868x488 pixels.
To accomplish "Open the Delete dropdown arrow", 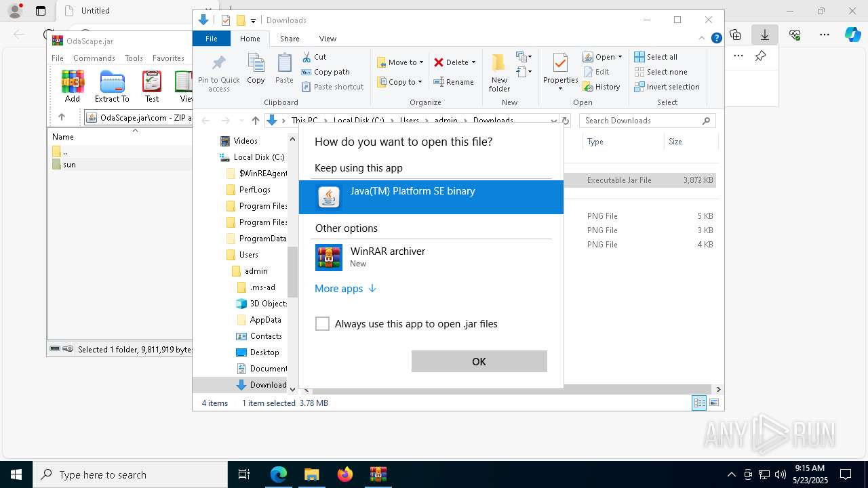I will pyautogui.click(x=473, y=62).
